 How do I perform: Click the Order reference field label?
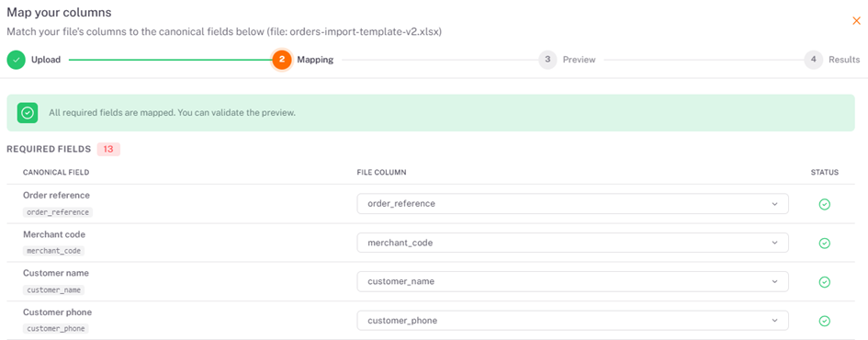click(56, 196)
